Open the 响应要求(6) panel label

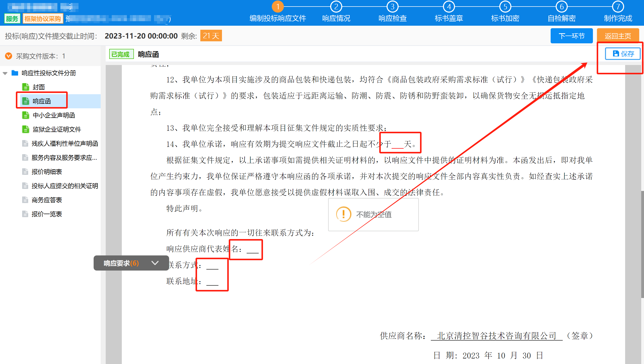tap(121, 263)
